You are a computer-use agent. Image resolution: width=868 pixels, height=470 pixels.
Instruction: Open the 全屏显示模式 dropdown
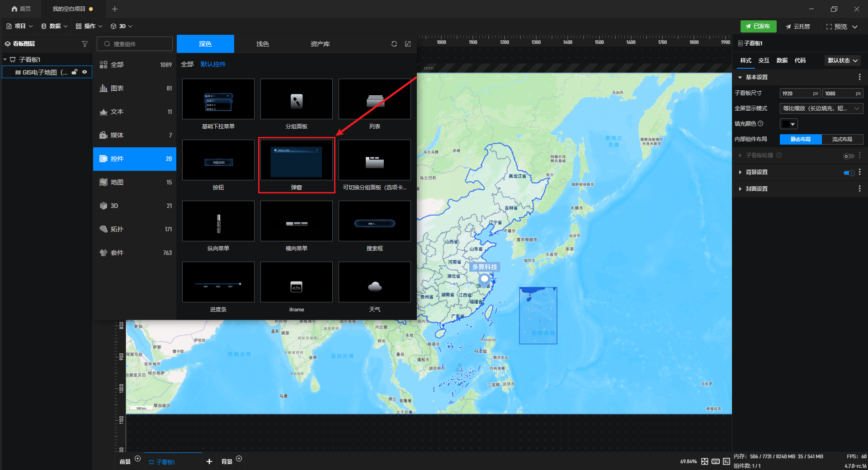pyautogui.click(x=821, y=108)
